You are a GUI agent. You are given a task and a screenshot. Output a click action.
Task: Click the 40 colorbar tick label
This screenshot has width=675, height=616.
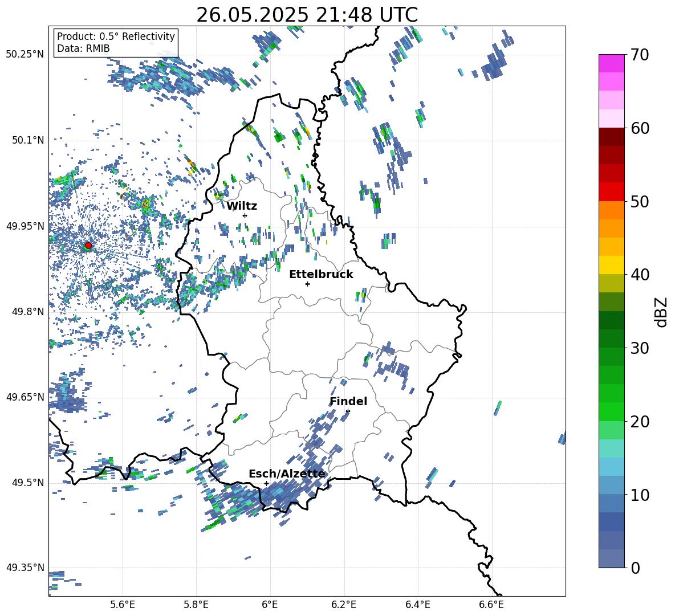(640, 275)
